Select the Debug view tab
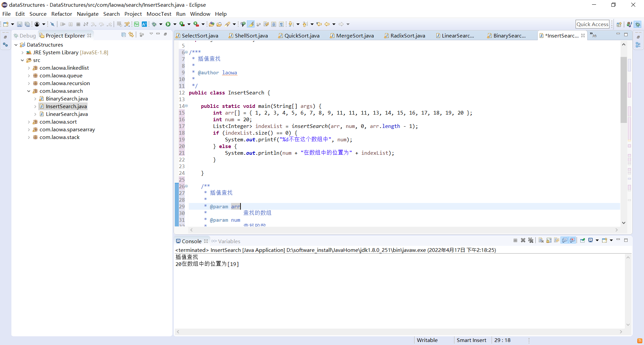644x345 pixels. 24,36
